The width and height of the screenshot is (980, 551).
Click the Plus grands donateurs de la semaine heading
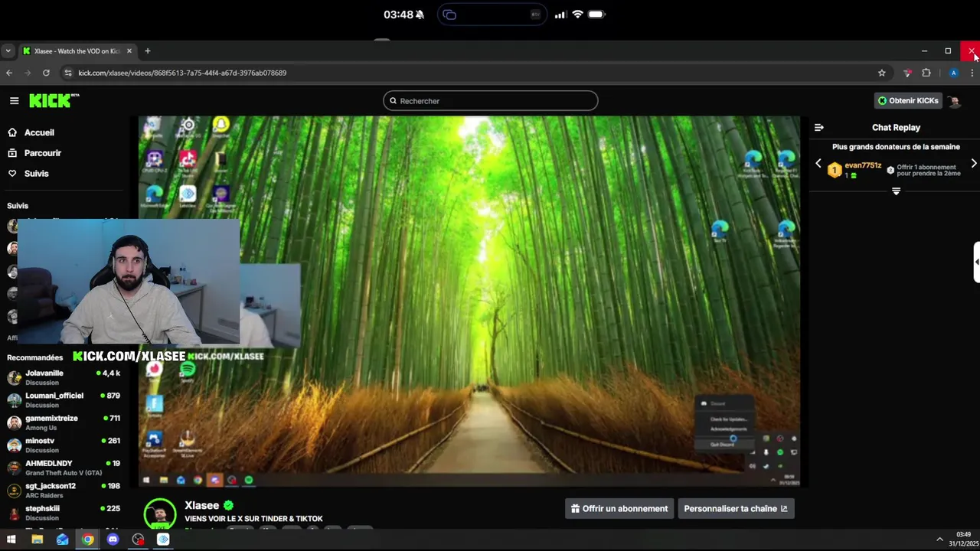896,147
